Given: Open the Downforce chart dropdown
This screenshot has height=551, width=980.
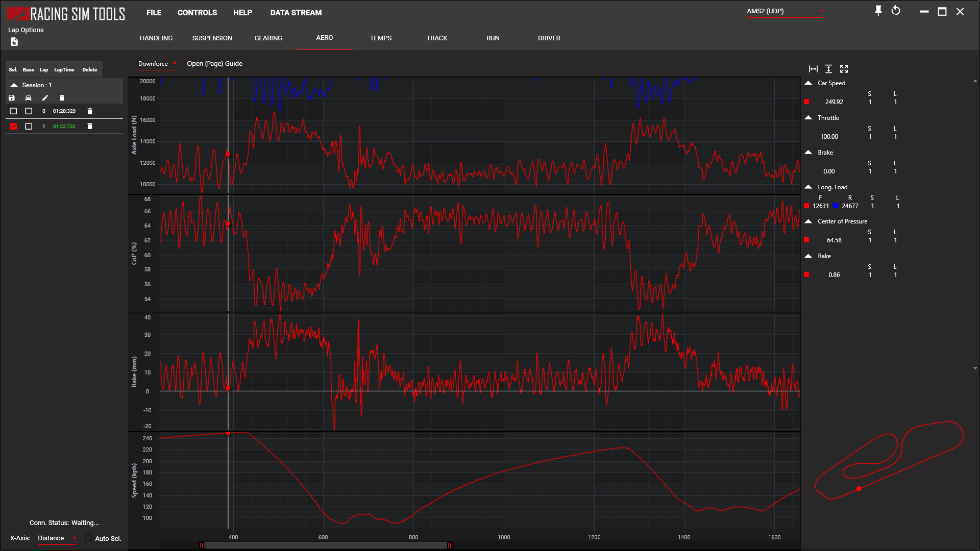Looking at the screenshot, I should pyautogui.click(x=157, y=64).
